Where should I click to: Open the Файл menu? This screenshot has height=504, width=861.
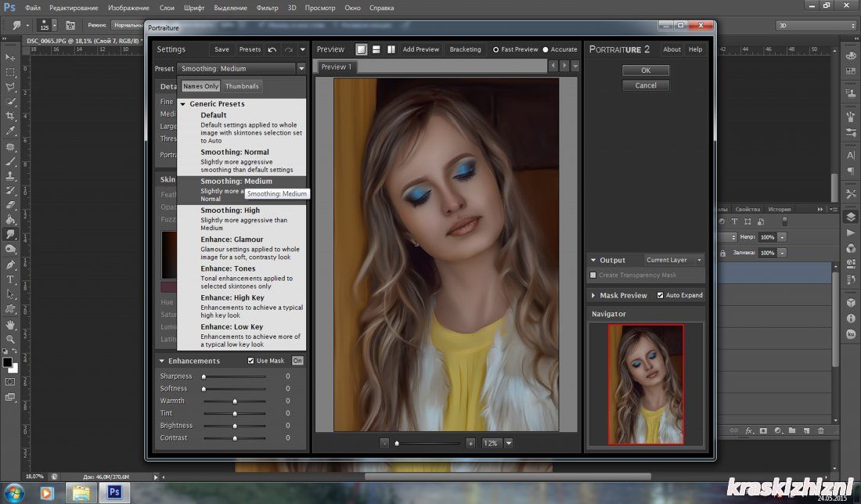coord(33,8)
